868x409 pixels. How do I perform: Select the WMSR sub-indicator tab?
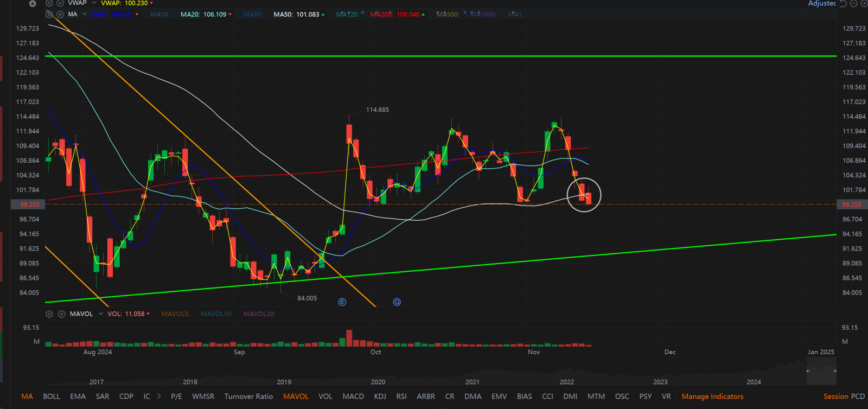tap(203, 397)
